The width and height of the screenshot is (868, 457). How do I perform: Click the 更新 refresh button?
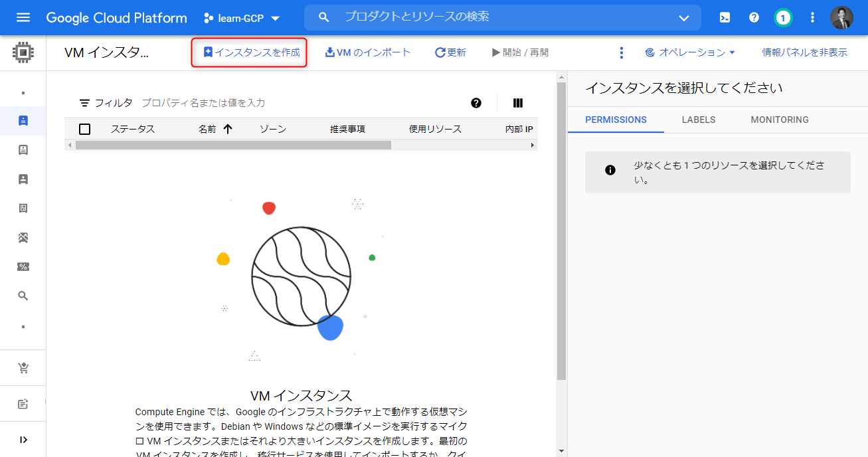pos(450,52)
